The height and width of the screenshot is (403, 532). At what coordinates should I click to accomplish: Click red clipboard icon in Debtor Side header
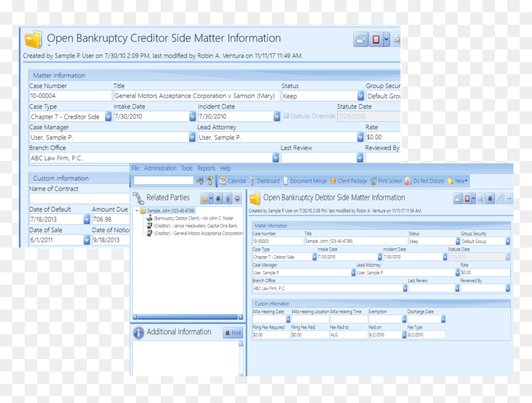tap(467, 199)
